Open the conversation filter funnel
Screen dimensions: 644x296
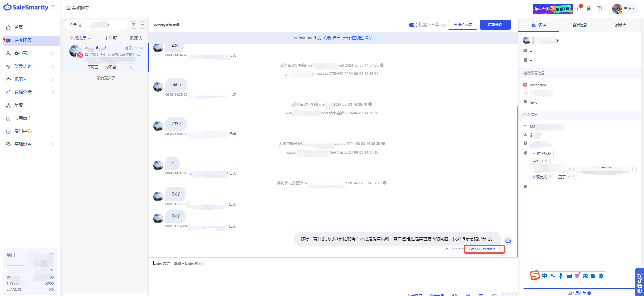coord(134,24)
